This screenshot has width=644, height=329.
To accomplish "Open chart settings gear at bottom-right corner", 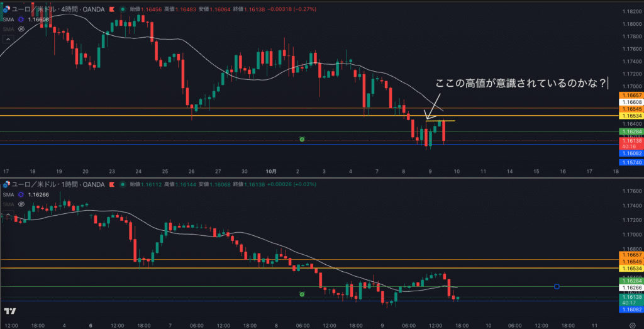I will (635, 324).
